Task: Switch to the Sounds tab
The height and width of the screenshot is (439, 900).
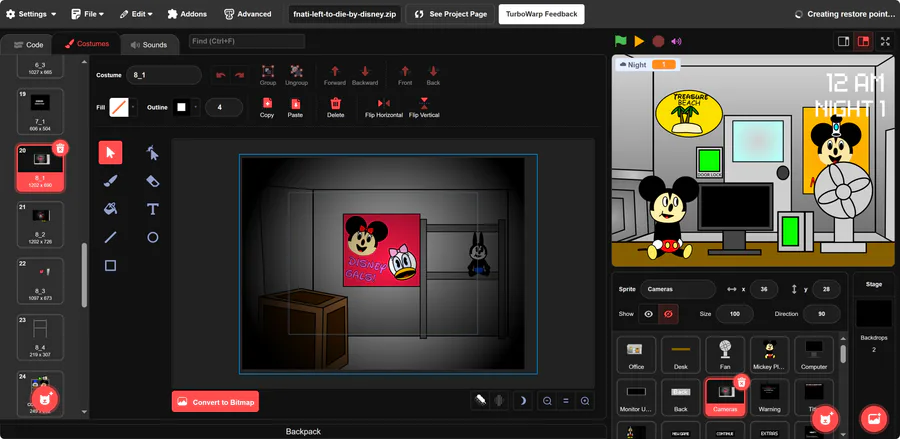Action: 148,44
